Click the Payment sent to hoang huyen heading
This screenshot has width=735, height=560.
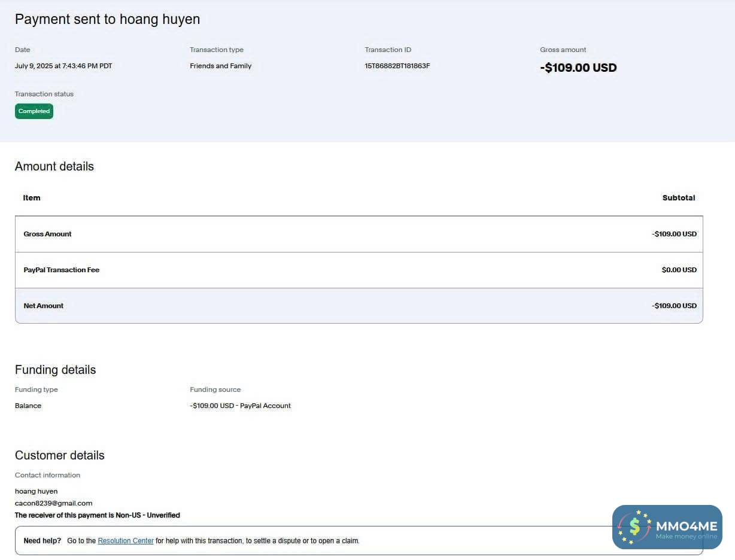coord(107,19)
